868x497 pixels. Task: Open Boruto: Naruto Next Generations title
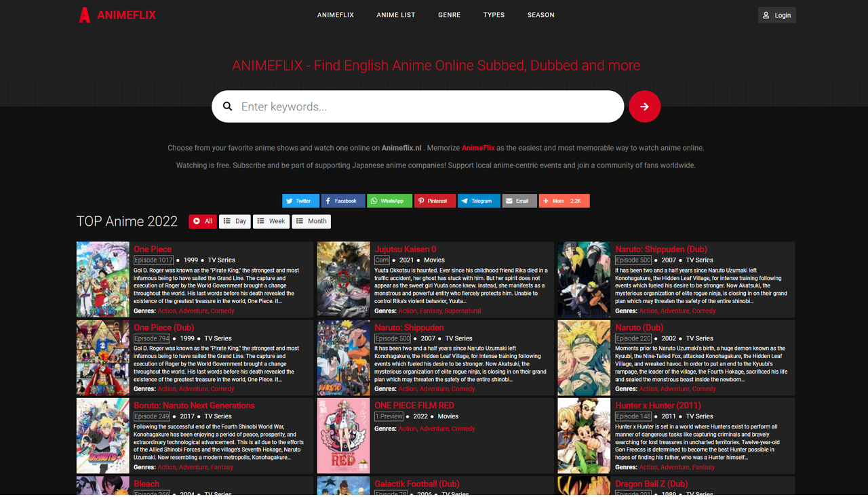(194, 405)
